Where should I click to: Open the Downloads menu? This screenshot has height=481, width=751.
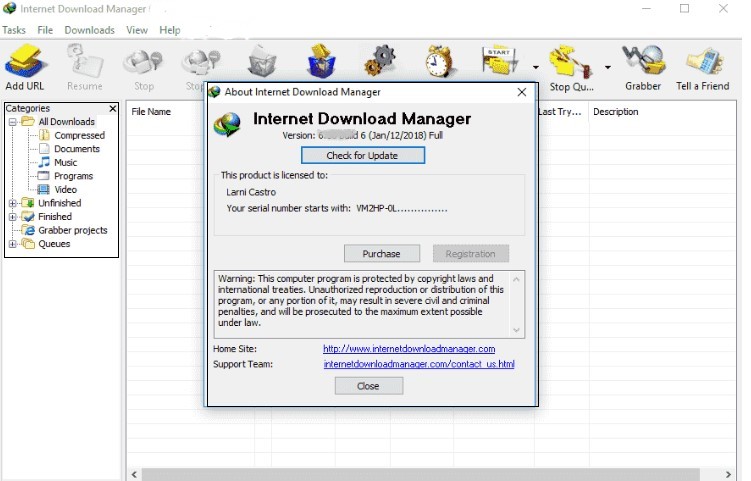click(x=90, y=30)
